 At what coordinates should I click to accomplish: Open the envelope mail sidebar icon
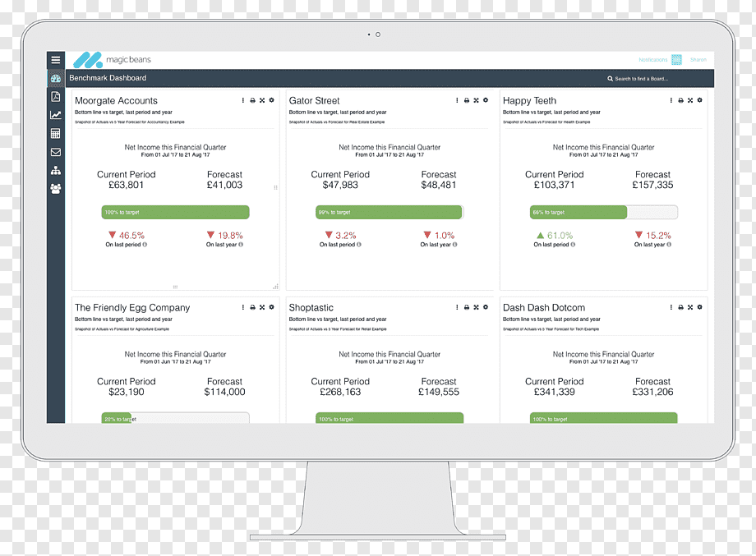[56, 152]
